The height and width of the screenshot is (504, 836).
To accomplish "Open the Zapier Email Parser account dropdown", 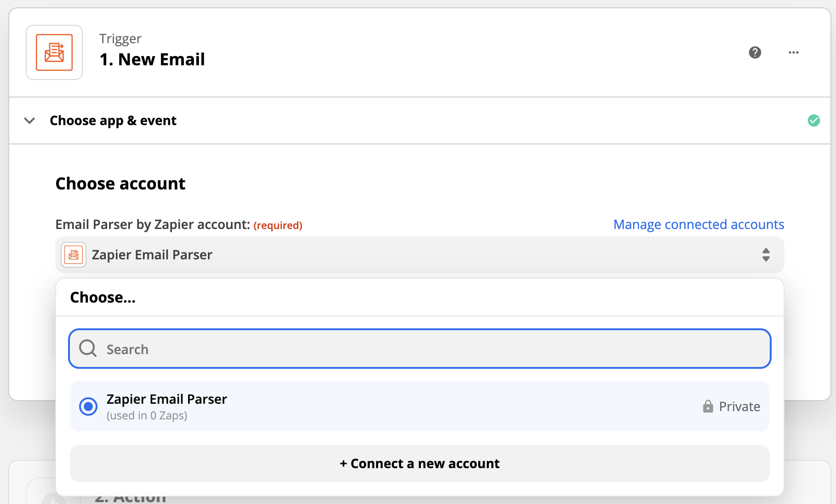I will coord(419,255).
